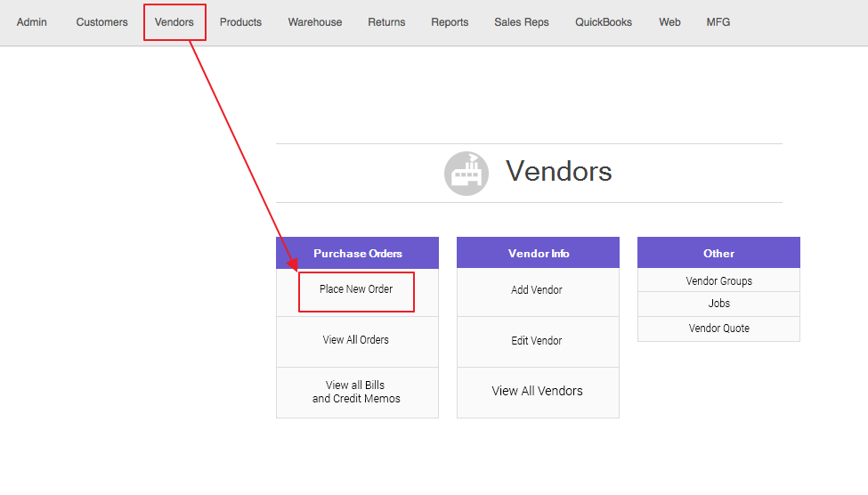Open the Web menu

coord(669,22)
